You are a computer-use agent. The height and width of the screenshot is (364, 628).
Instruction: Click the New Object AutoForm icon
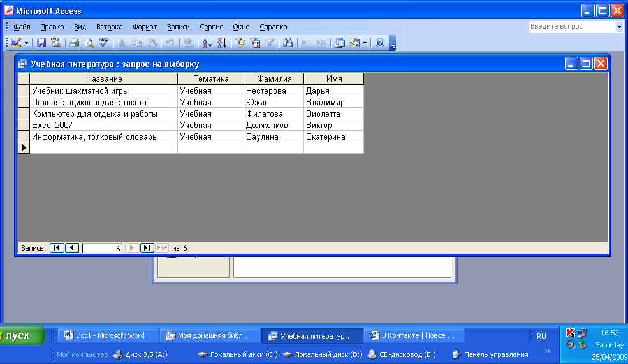354,43
